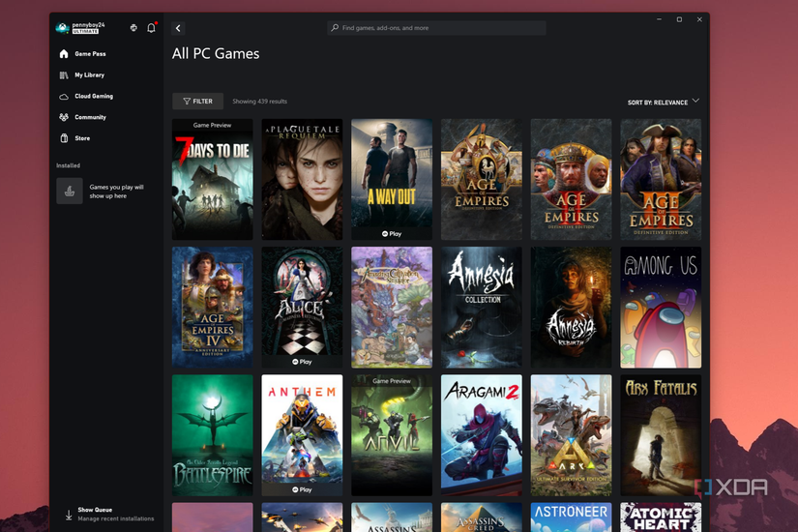798x532 pixels.
Task: Open Amazing Cultivation Simulator tile
Action: tap(392, 308)
